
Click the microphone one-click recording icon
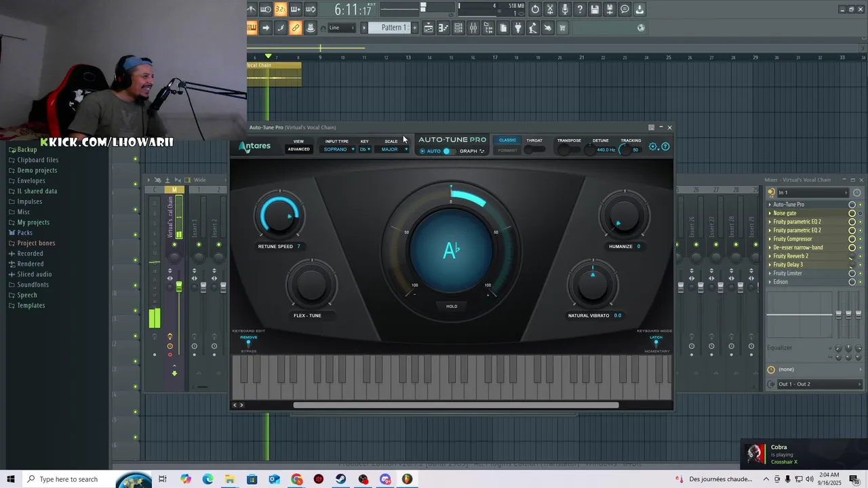pos(565,9)
